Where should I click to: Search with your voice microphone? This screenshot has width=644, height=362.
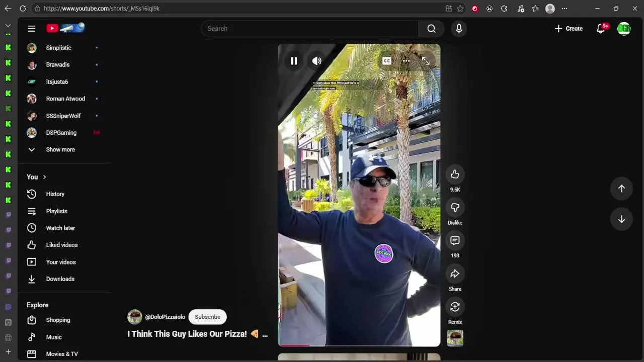pyautogui.click(x=459, y=29)
